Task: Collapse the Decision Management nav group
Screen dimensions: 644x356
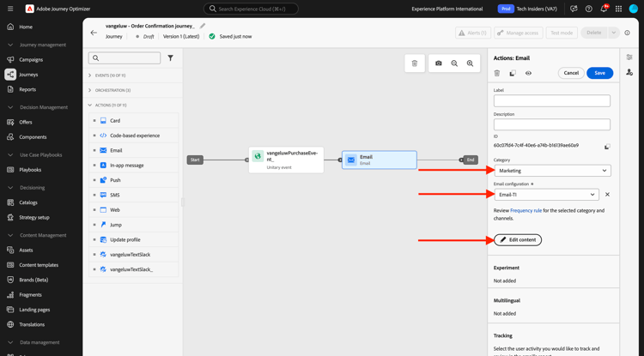Action: coord(10,107)
